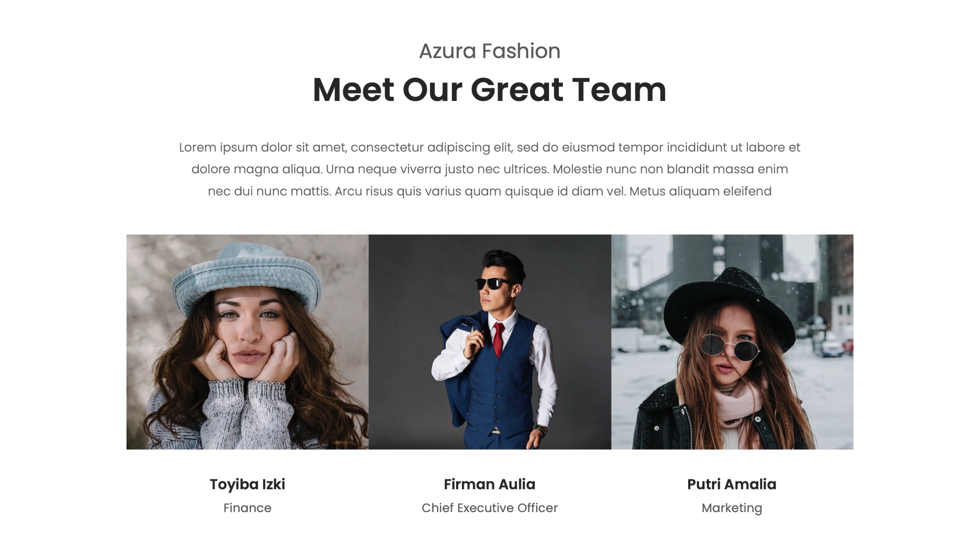The image size is (980, 551).
Task: Click the Azura Fashion subtitle
Action: (x=490, y=51)
